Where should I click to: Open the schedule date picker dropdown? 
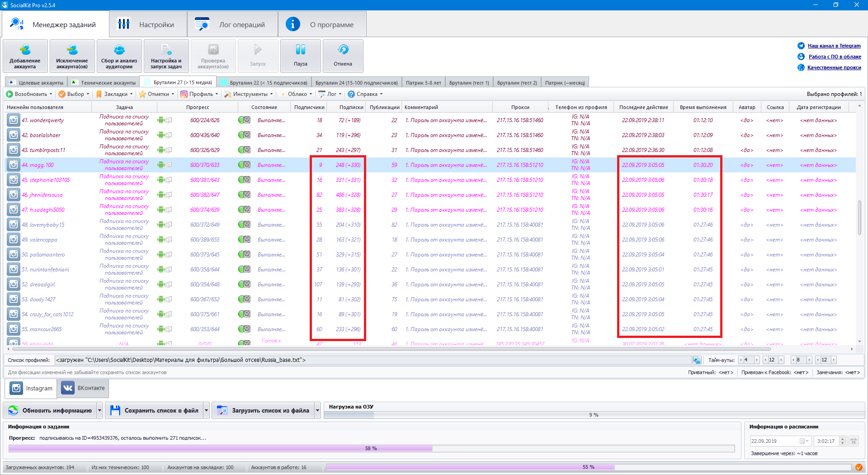coord(804,441)
